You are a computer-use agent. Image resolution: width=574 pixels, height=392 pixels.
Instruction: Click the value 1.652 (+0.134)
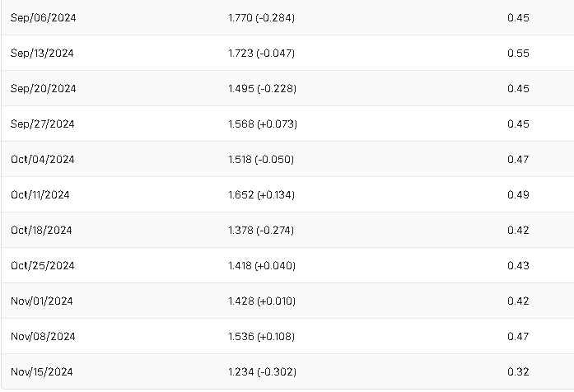pyautogui.click(x=261, y=194)
